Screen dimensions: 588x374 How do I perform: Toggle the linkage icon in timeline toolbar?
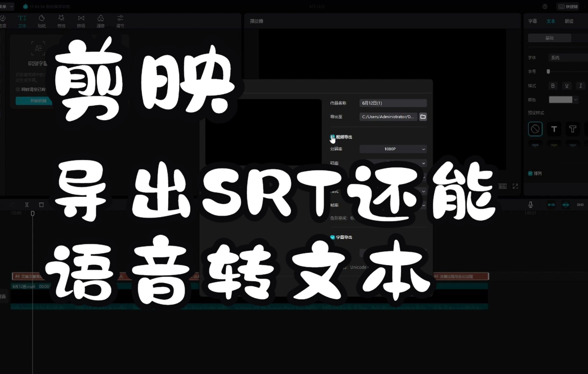pyautogui.click(x=580, y=205)
